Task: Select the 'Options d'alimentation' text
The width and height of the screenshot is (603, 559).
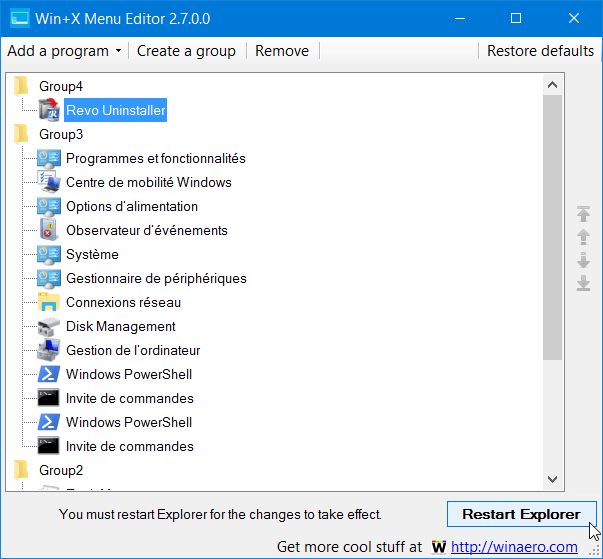Action: click(132, 206)
